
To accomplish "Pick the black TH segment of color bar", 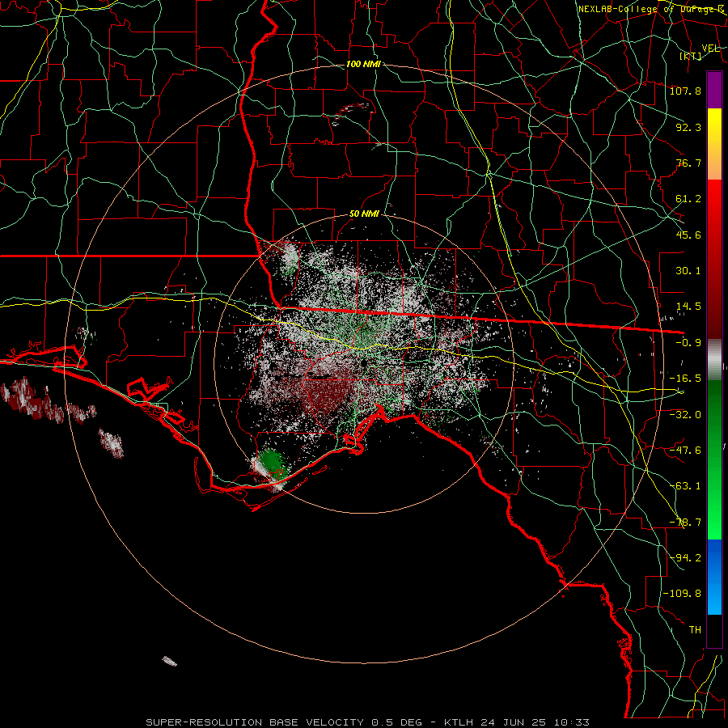I will (714, 630).
